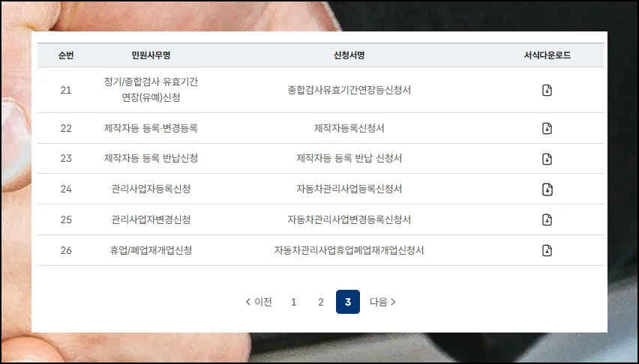Click 자동차관리사업휴업폐업재개업신청서 form name
Viewport: 639px width, 364px height.
point(349,250)
